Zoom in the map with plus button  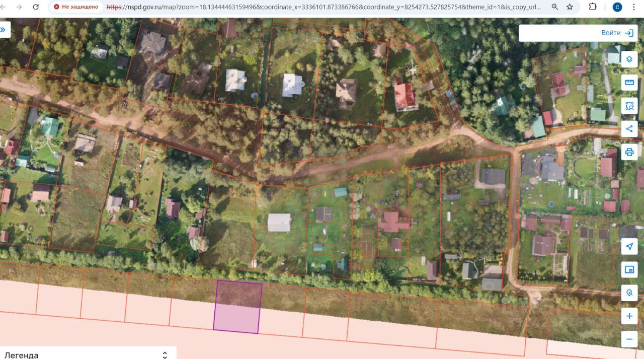coord(629,316)
